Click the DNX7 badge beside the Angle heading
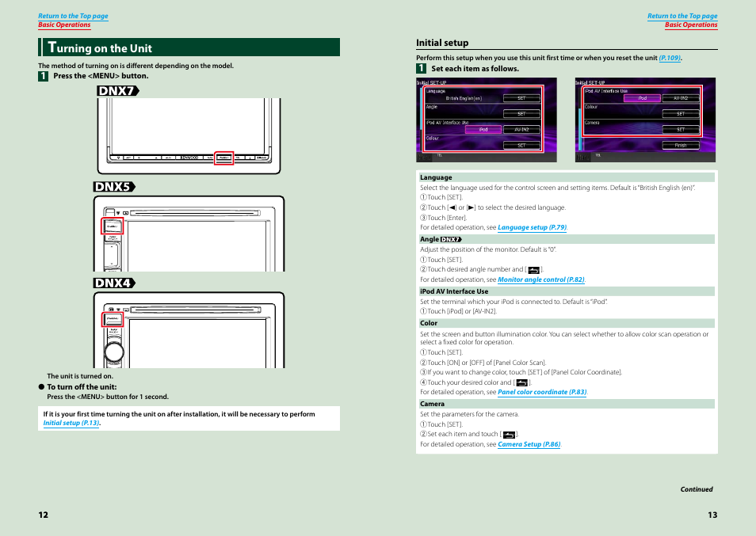The height and width of the screenshot is (536, 756). click(451, 239)
